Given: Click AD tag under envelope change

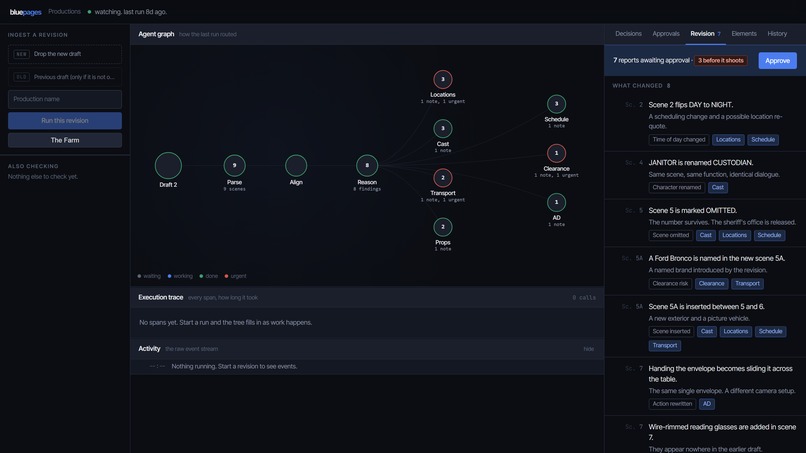Looking at the screenshot, I should [707, 404].
